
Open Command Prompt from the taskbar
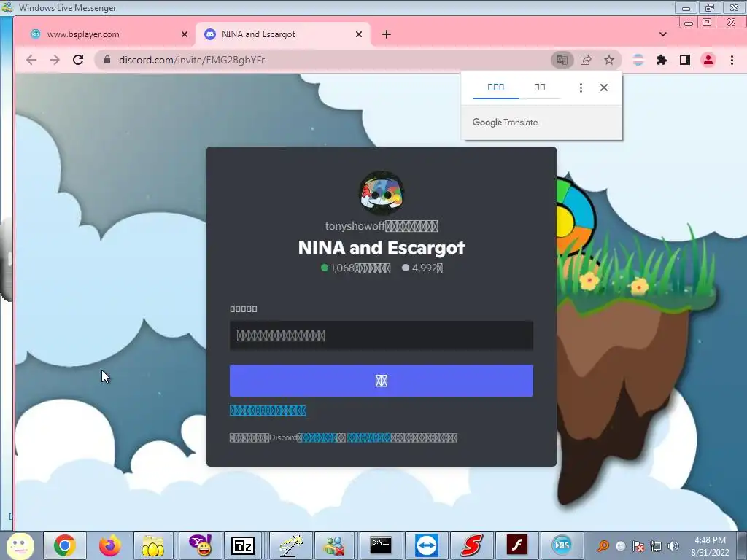click(381, 545)
